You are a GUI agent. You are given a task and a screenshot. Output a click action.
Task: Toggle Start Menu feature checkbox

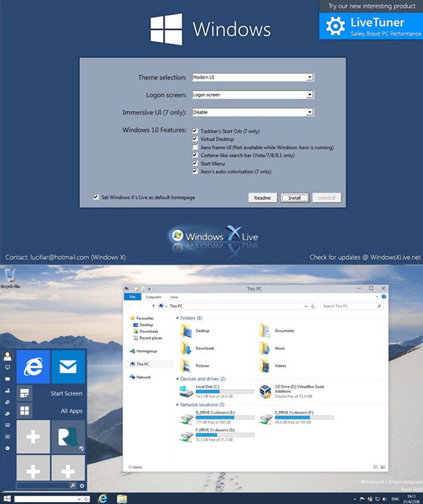coord(194,163)
